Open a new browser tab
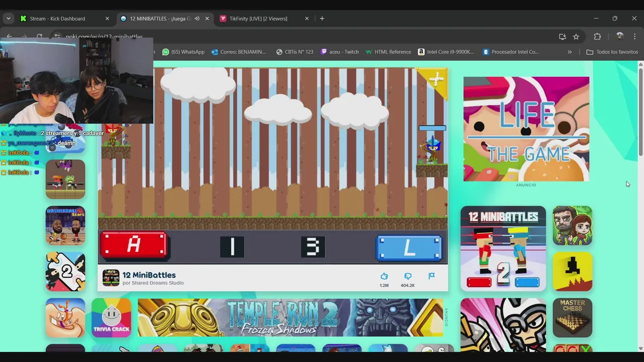 (322, 19)
